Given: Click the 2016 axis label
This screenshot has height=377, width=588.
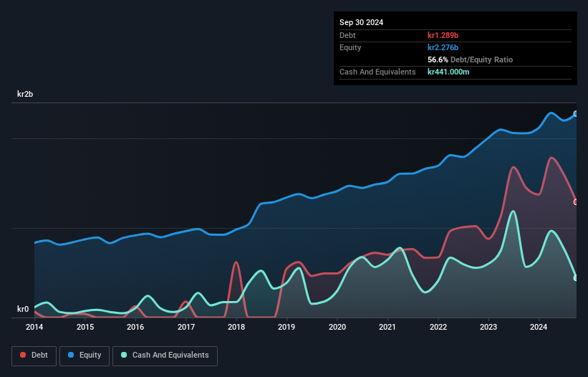Looking at the screenshot, I should click(x=135, y=327).
